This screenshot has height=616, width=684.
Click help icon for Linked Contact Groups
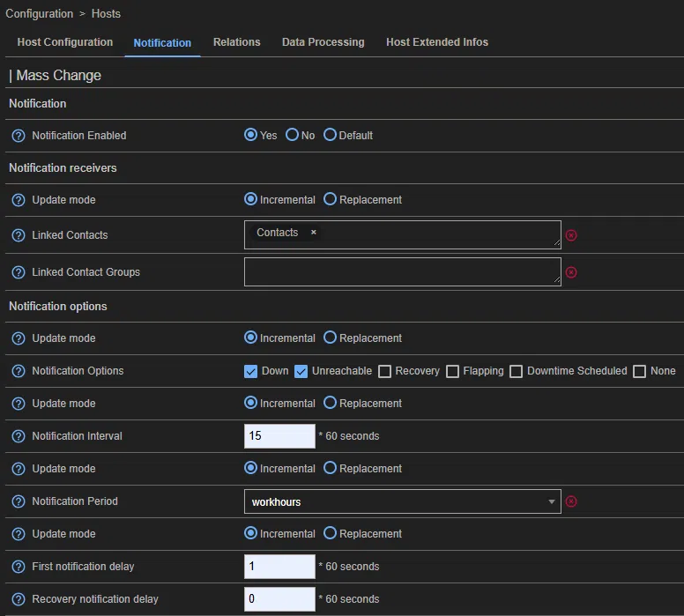(x=19, y=272)
